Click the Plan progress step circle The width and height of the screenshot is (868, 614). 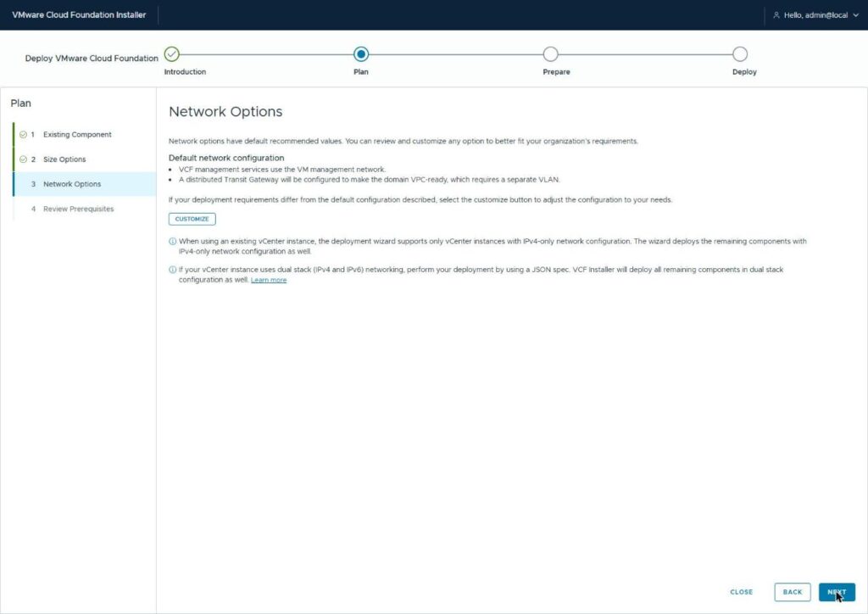point(361,54)
